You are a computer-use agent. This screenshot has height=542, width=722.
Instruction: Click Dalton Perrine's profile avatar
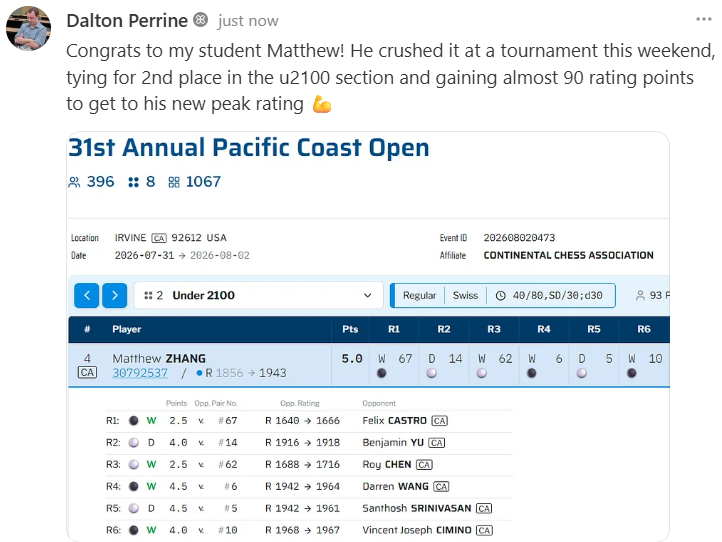pyautogui.click(x=29, y=28)
